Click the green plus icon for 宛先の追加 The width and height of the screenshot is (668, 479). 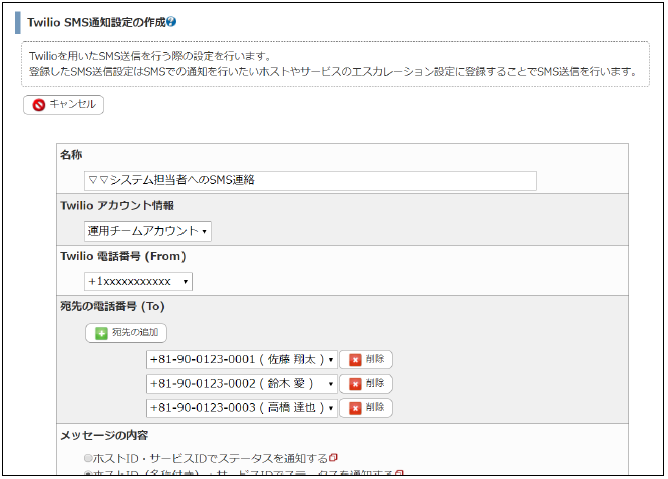click(100, 333)
